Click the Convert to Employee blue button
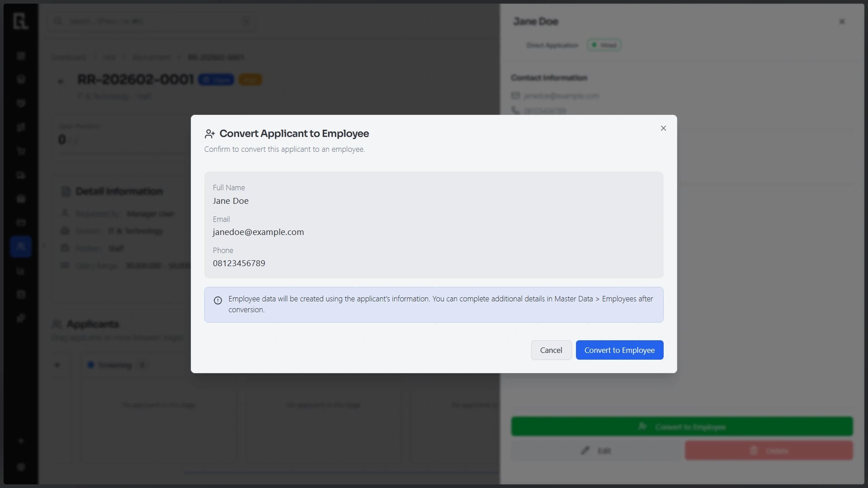Screen dimensions: 868x488 tap(619, 350)
